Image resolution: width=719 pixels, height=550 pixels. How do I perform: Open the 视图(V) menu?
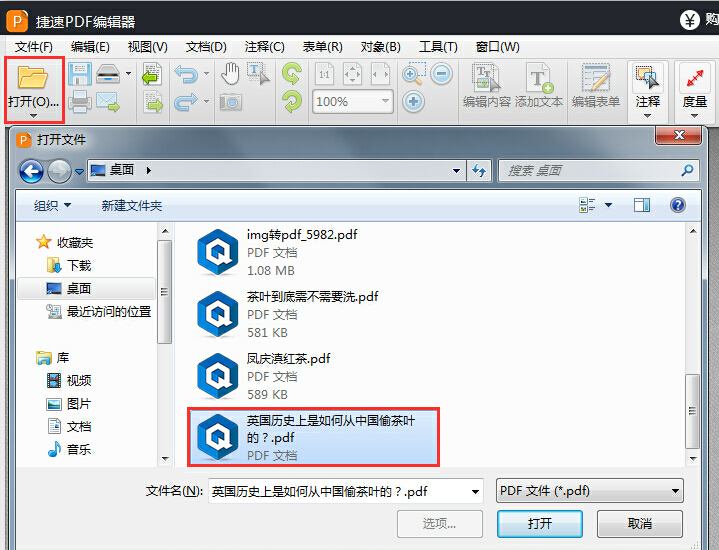(x=148, y=47)
